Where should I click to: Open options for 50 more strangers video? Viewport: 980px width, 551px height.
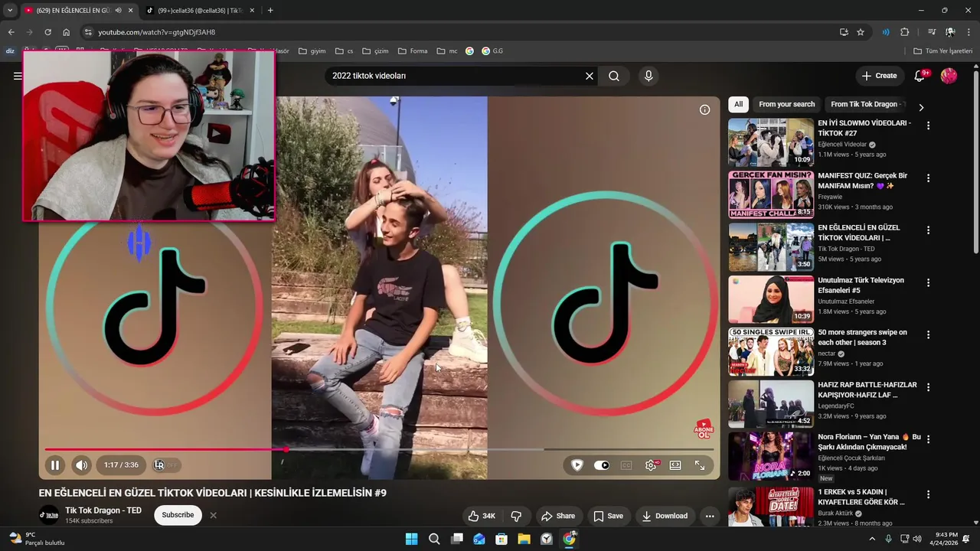(929, 334)
